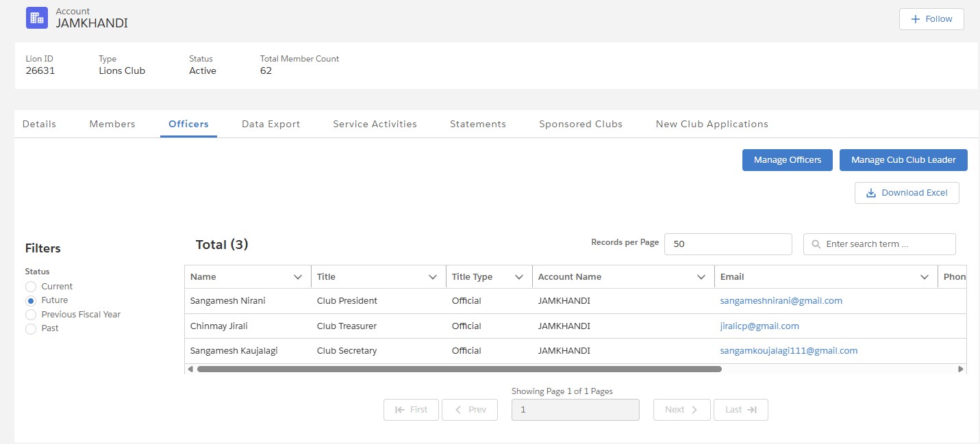
Task: Select the Current status filter
Action: [x=31, y=287]
